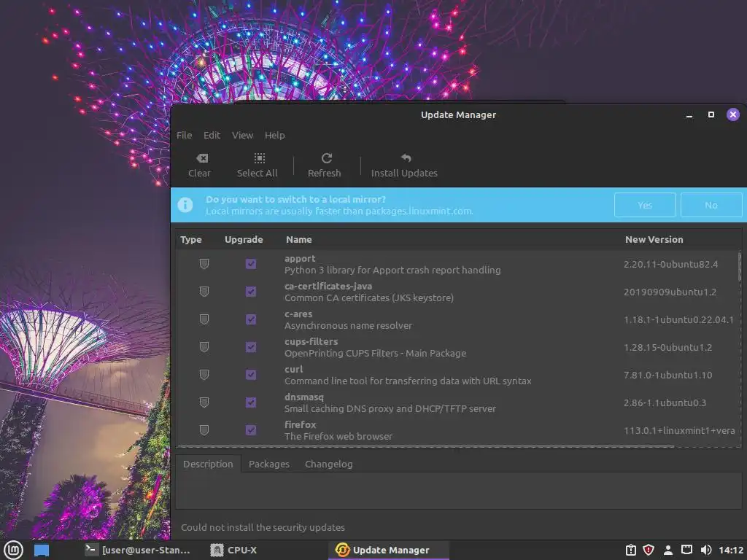The width and height of the screenshot is (747, 560).
Task: Sort by the New Version column header
Action: coord(654,239)
